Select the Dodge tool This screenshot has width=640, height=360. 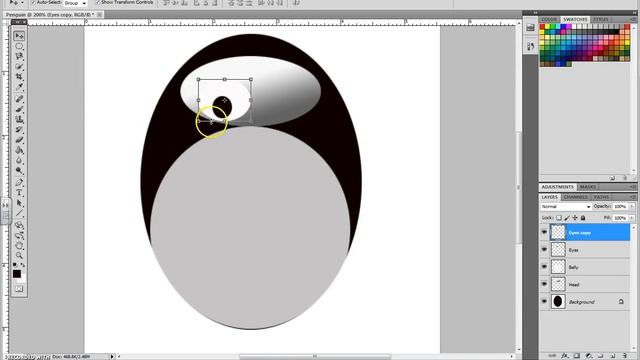[19, 171]
